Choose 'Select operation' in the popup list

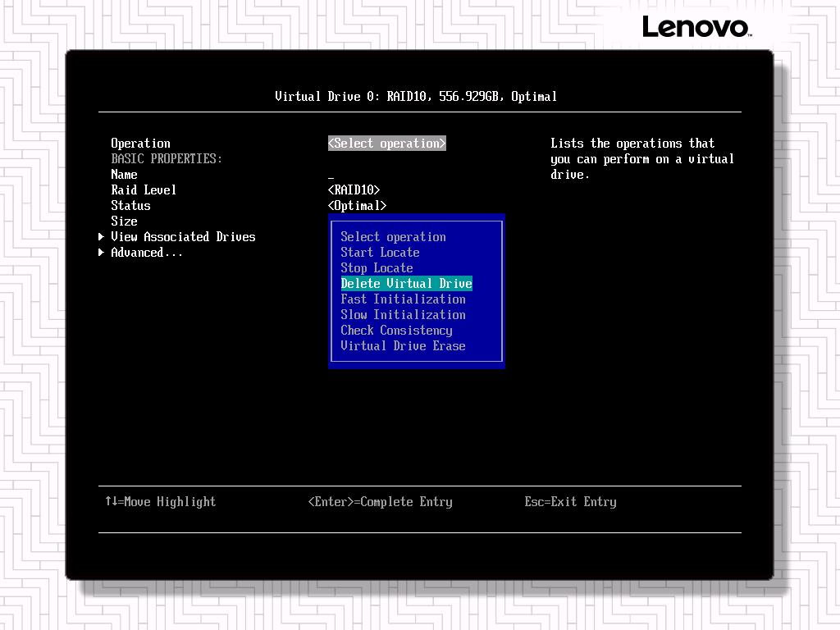click(393, 237)
